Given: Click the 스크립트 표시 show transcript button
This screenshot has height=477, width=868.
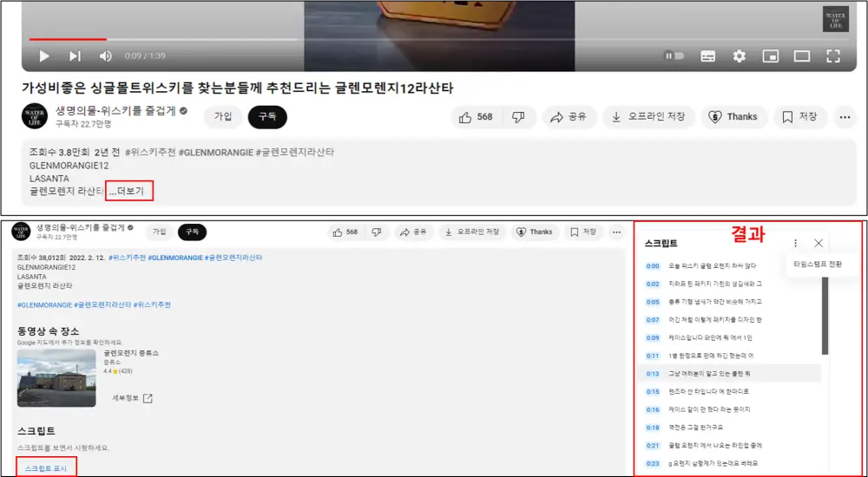Looking at the screenshot, I should (46, 468).
